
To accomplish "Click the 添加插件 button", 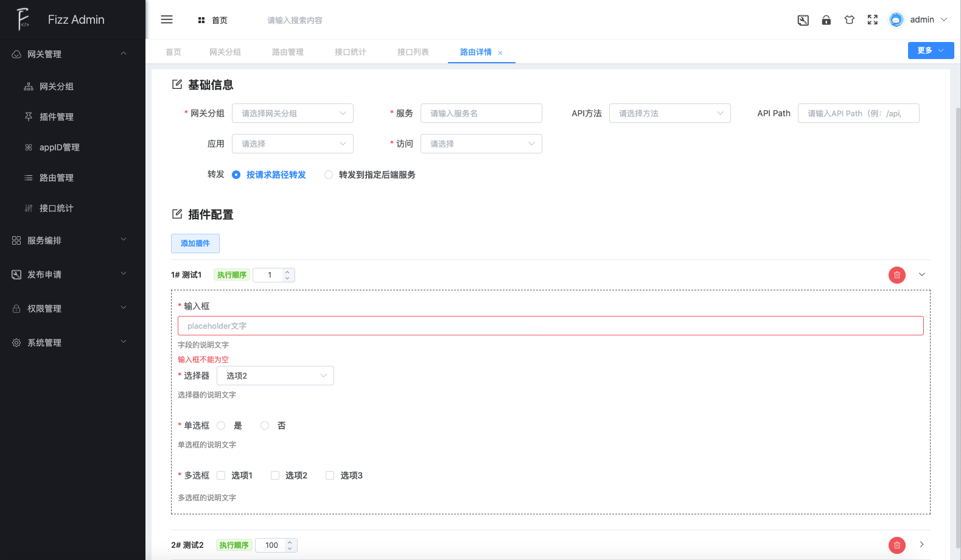I will point(195,243).
